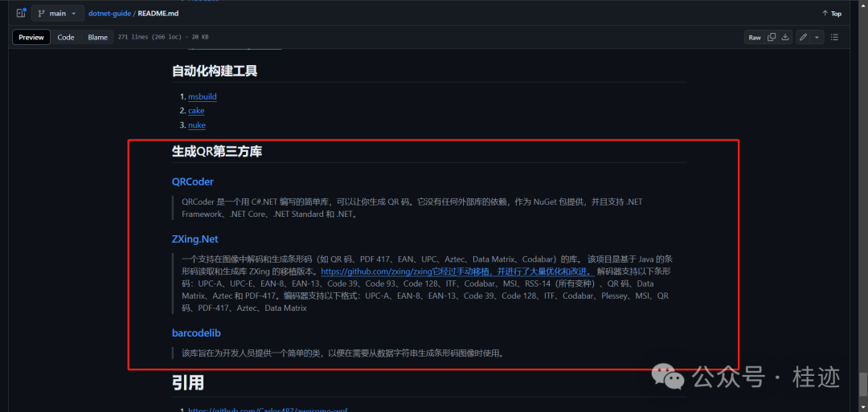Download the raw file icon

click(x=785, y=37)
